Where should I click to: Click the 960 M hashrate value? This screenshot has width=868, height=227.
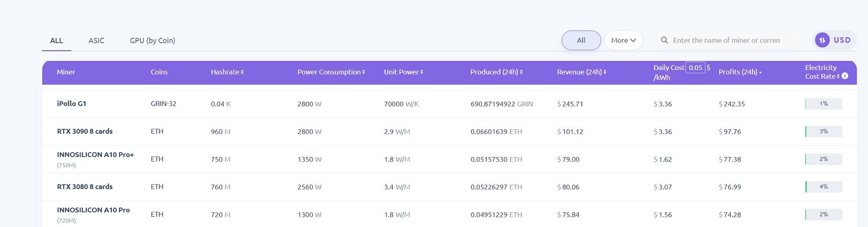(221, 132)
